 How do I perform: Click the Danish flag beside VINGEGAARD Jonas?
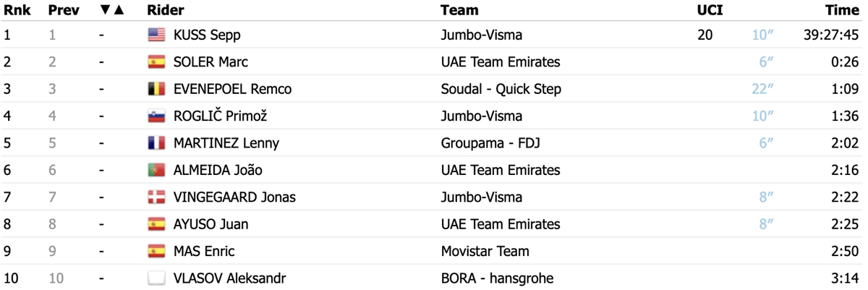(x=156, y=197)
